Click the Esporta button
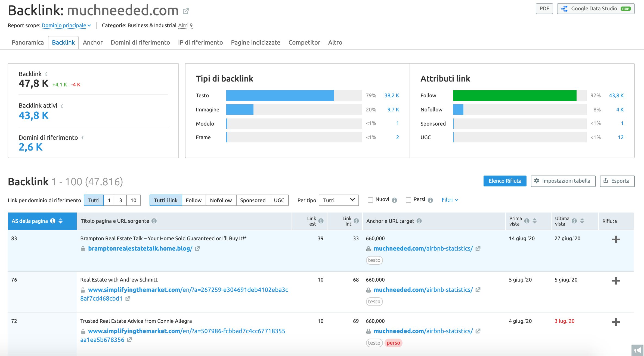This screenshot has height=356, width=644. [617, 181]
